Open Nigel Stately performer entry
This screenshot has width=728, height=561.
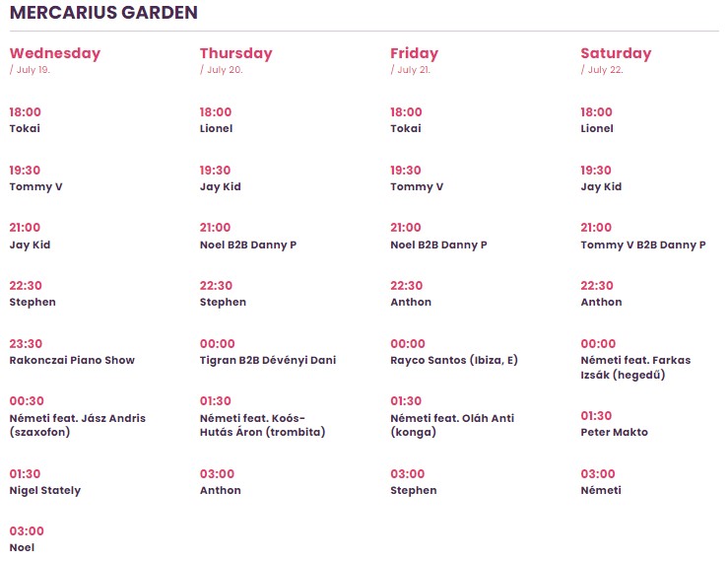pos(45,490)
